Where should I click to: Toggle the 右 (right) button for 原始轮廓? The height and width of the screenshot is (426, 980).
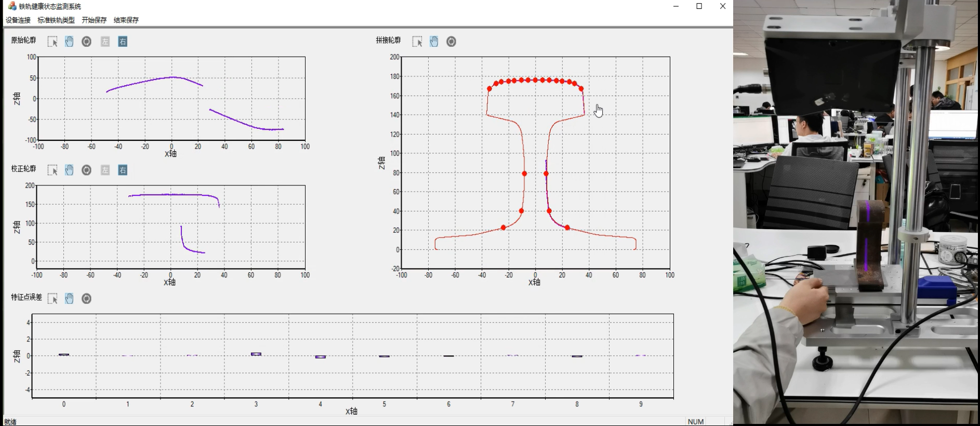coord(123,42)
